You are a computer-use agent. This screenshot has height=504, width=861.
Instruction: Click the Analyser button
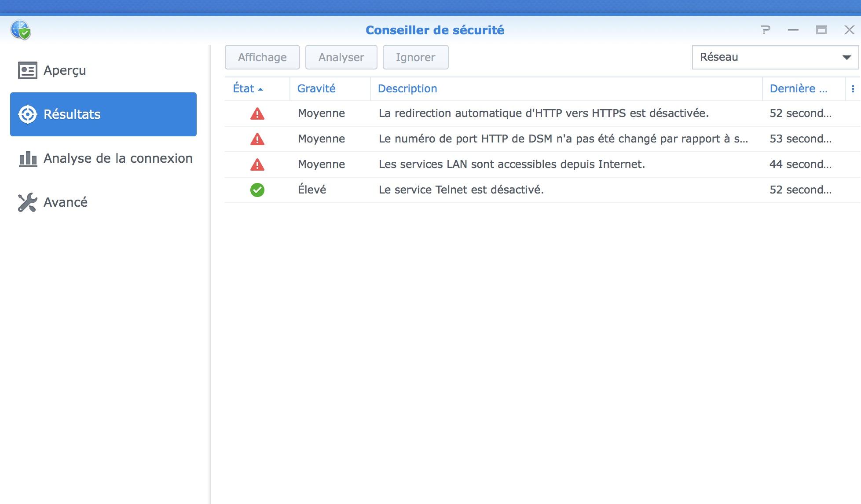[x=341, y=57]
